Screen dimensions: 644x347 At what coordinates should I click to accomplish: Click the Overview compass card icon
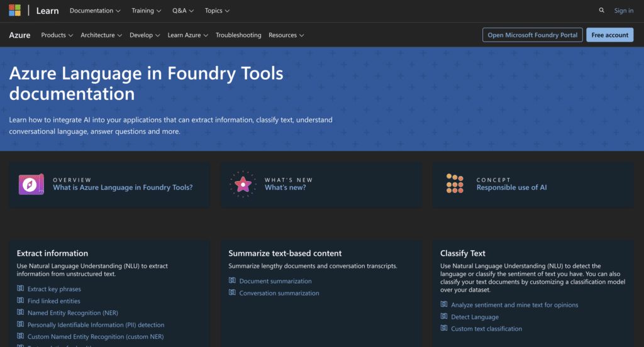(x=31, y=184)
